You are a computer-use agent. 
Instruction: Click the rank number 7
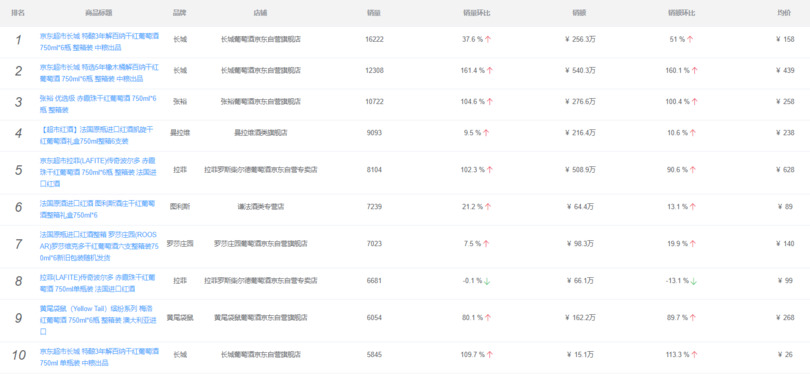click(x=19, y=244)
